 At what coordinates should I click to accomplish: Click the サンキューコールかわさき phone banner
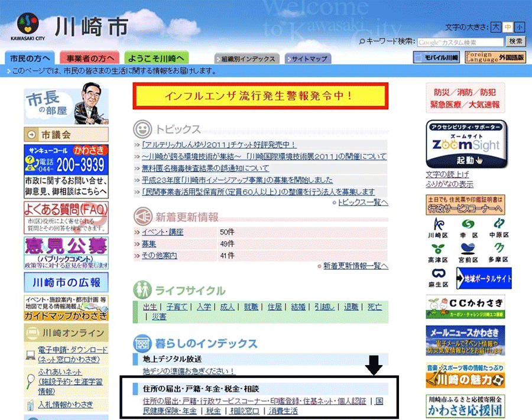tap(66, 171)
